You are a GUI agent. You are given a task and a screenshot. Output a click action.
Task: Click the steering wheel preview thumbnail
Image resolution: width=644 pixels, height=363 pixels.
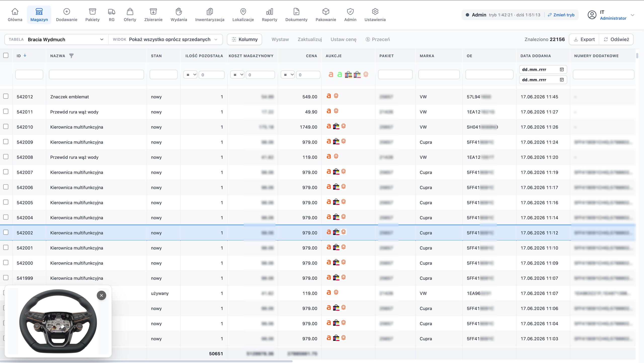(58, 321)
